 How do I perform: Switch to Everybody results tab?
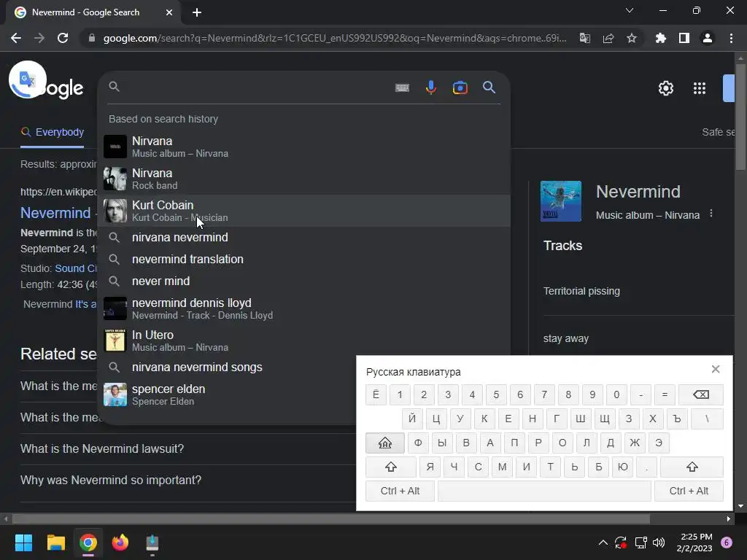(x=53, y=132)
